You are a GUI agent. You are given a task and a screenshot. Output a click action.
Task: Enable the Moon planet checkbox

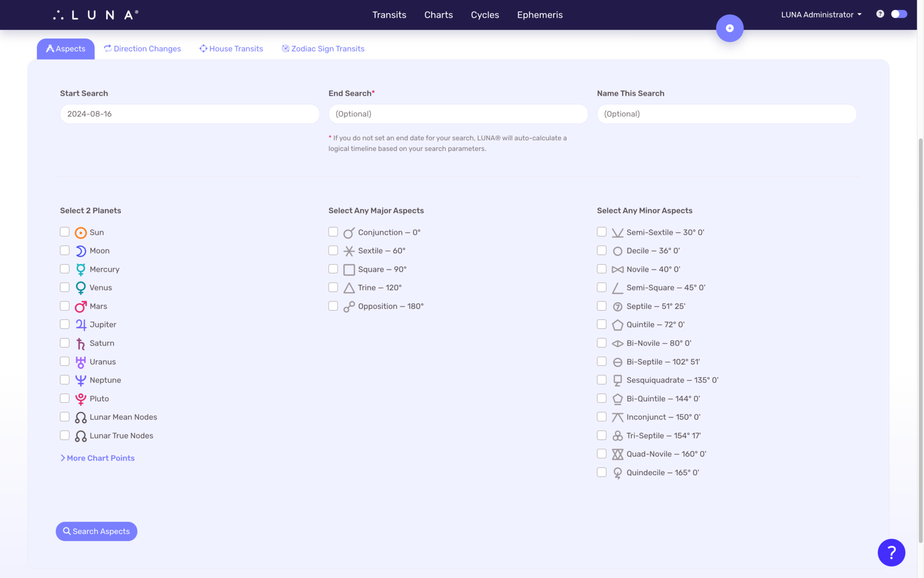[x=65, y=250]
